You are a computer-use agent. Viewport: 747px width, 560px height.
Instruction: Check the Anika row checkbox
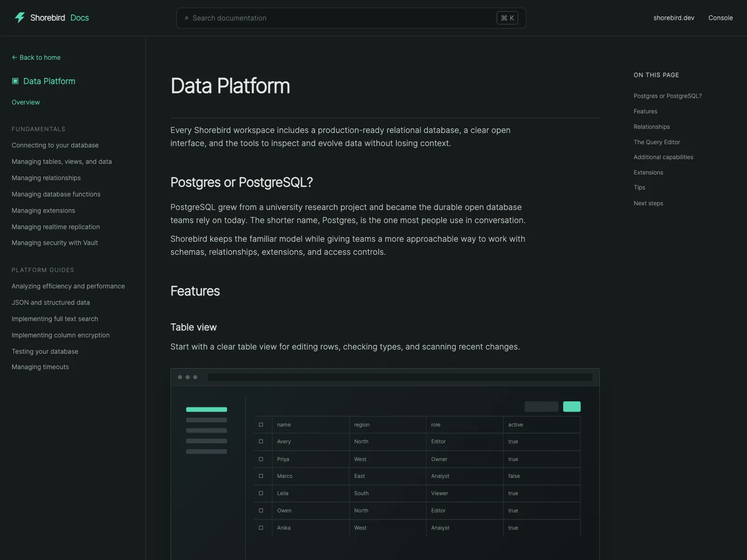click(x=261, y=528)
